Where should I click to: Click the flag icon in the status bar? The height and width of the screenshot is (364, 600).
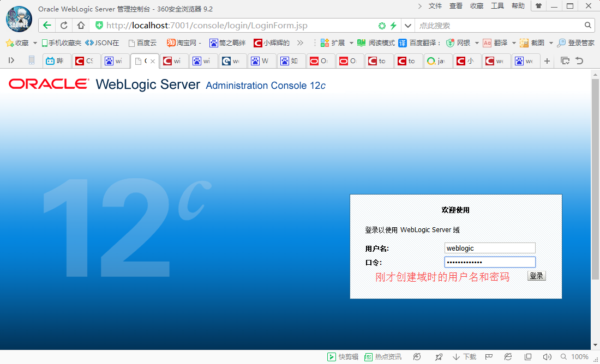click(x=489, y=357)
